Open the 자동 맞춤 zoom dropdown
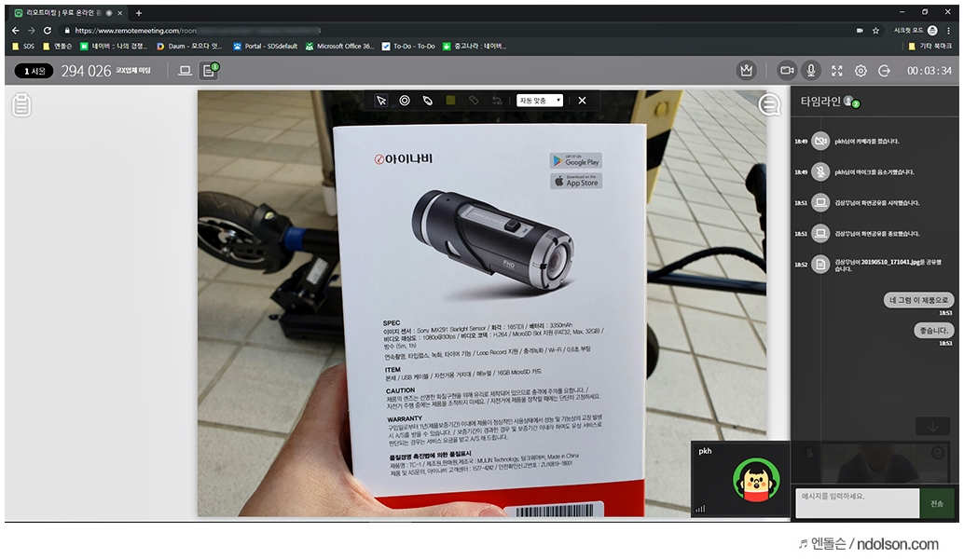This screenshot has height=560, width=964. click(x=540, y=101)
